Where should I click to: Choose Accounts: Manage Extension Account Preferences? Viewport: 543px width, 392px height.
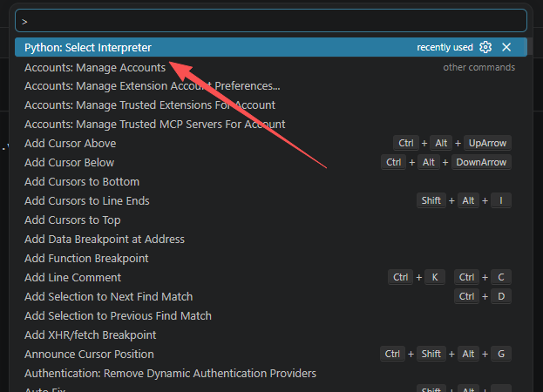271,85
